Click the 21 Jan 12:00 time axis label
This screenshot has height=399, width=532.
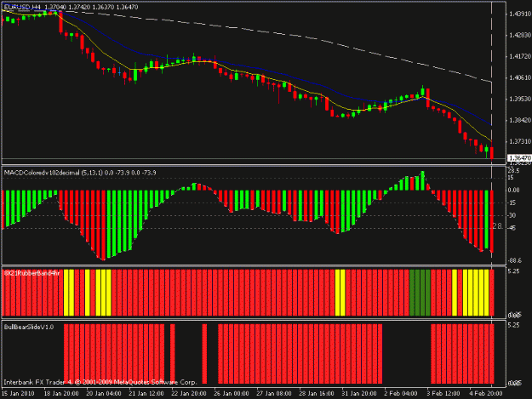tap(146, 394)
